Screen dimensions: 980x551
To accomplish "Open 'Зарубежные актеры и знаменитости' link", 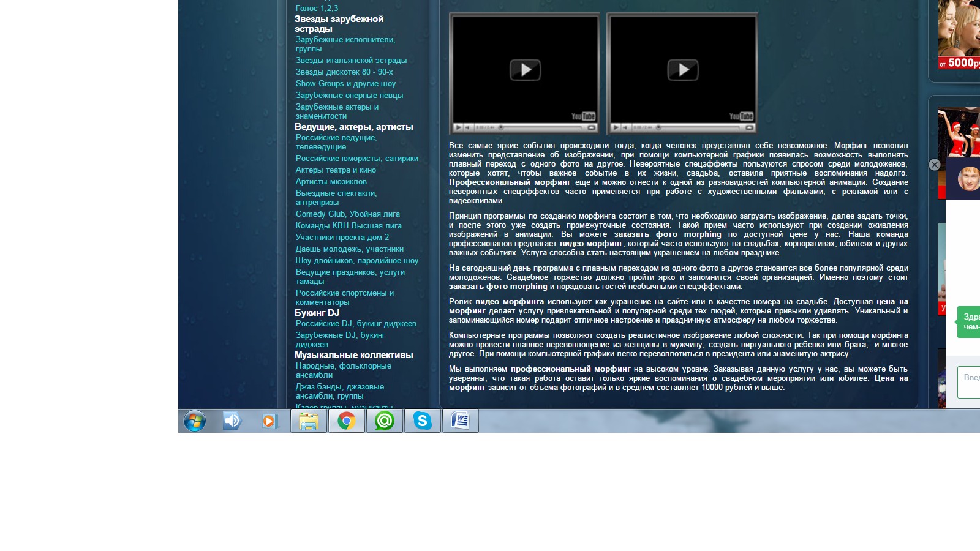I will (x=337, y=111).
